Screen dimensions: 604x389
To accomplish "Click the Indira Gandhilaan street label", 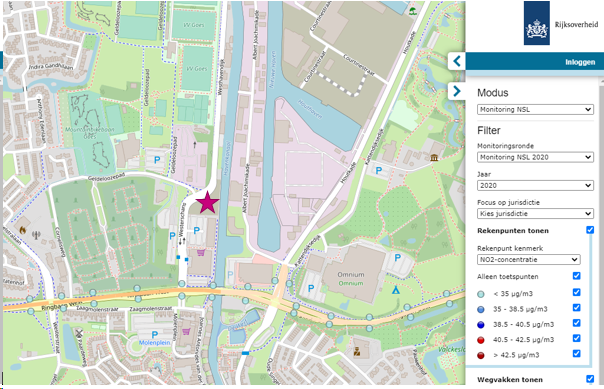I will [x=50, y=66].
